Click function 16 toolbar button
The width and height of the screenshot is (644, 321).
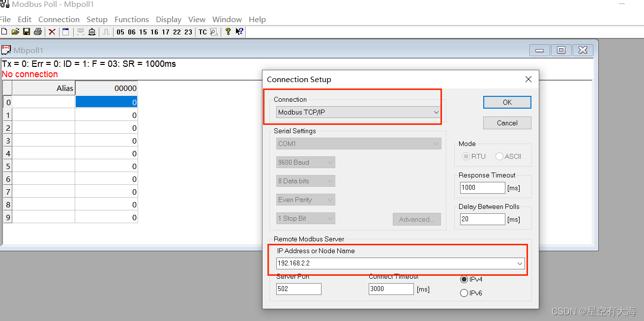coord(154,32)
